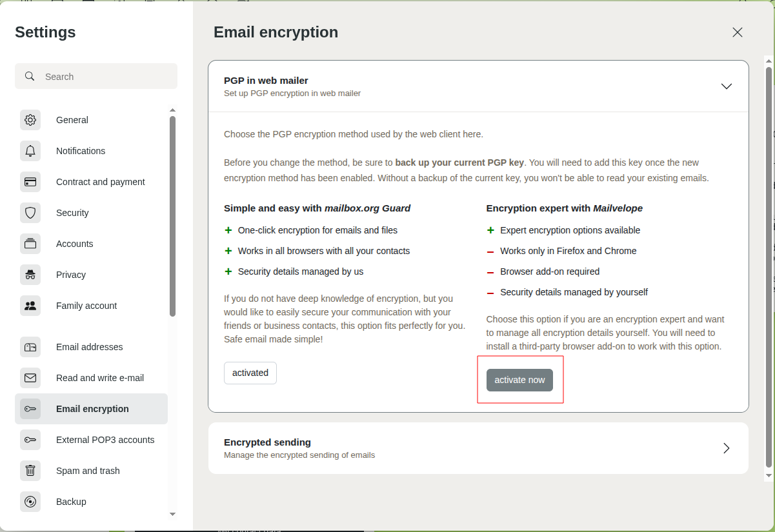This screenshot has width=775, height=532.
Task: Expand the Encrypted sending section
Action: (x=727, y=448)
